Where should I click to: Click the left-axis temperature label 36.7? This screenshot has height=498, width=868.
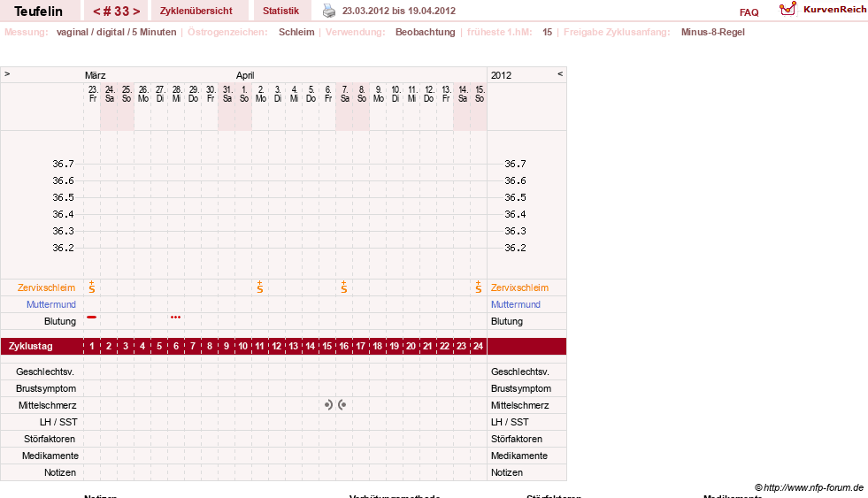coord(63,164)
